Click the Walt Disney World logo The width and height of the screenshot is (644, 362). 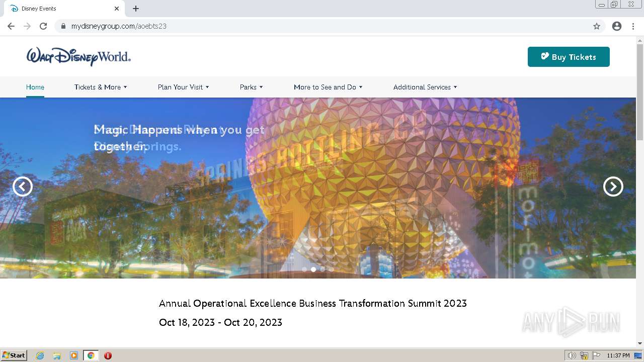78,57
